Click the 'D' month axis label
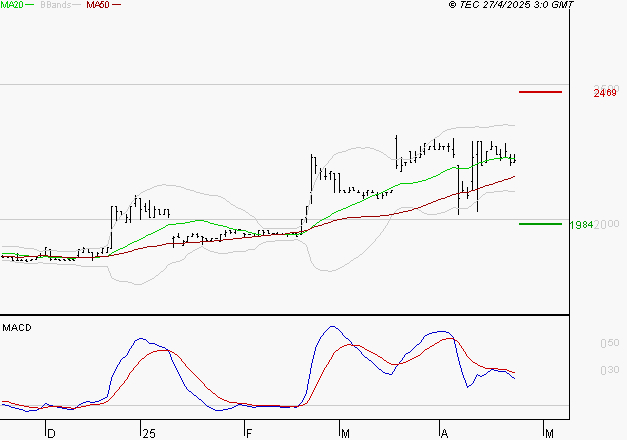 pos(52,433)
